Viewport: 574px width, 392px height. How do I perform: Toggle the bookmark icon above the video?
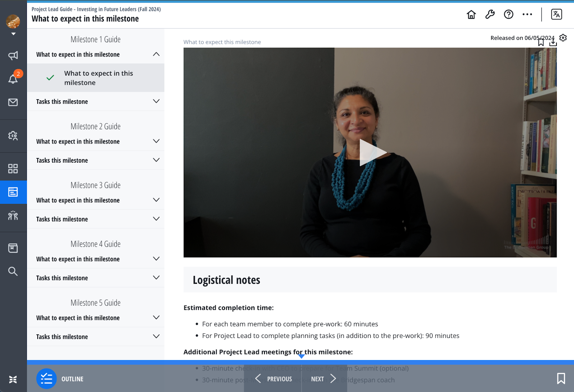541,43
